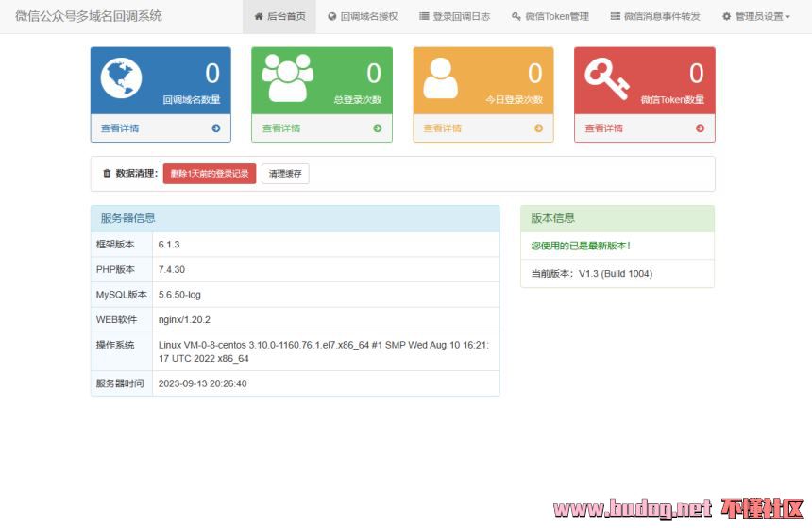Screen dimensions: 812x528
Task: Click the 回调域名数量 label
Action: [192, 99]
